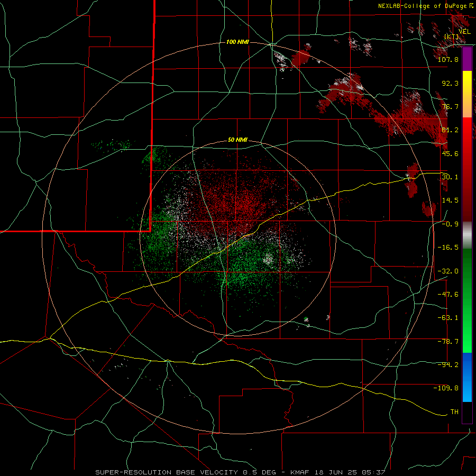Select the -94.2 legend value
This screenshot has height=476, width=476.
pos(448,365)
